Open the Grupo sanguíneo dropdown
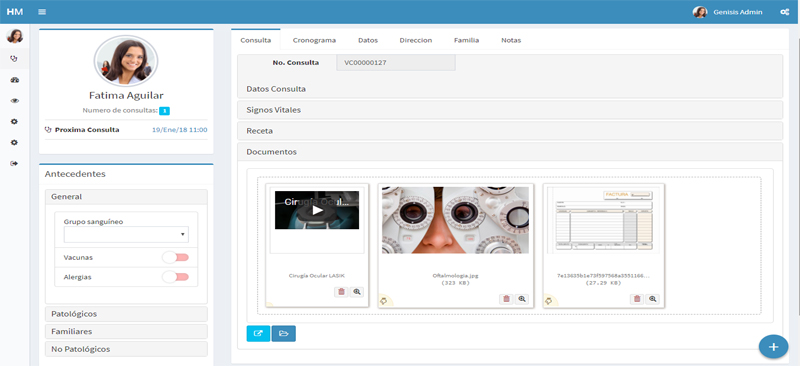The width and height of the screenshot is (800, 366). [126, 235]
